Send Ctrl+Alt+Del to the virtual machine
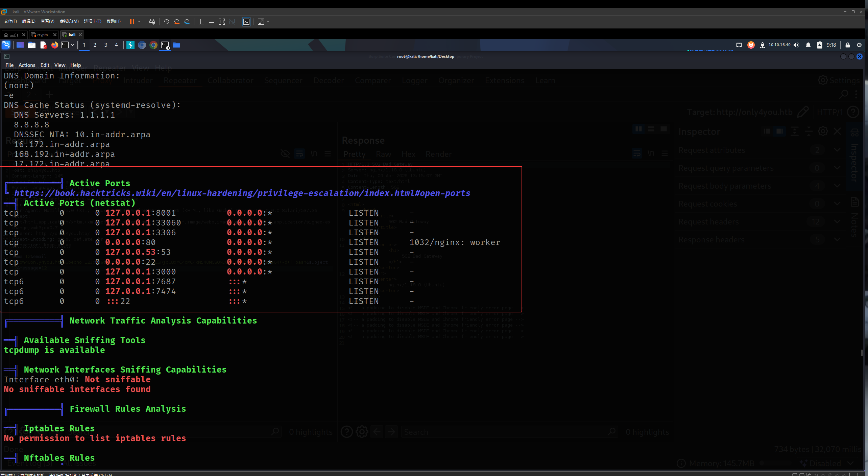 click(x=152, y=22)
